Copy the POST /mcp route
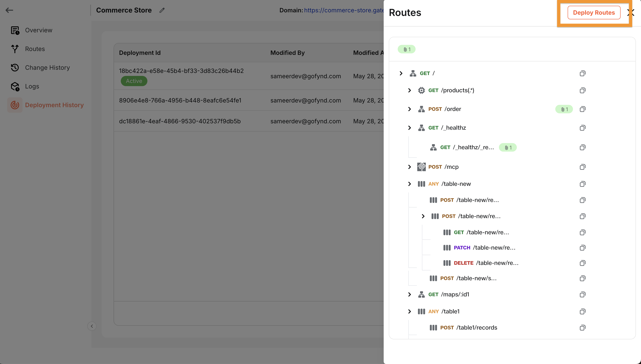The height and width of the screenshot is (364, 641). [583, 167]
